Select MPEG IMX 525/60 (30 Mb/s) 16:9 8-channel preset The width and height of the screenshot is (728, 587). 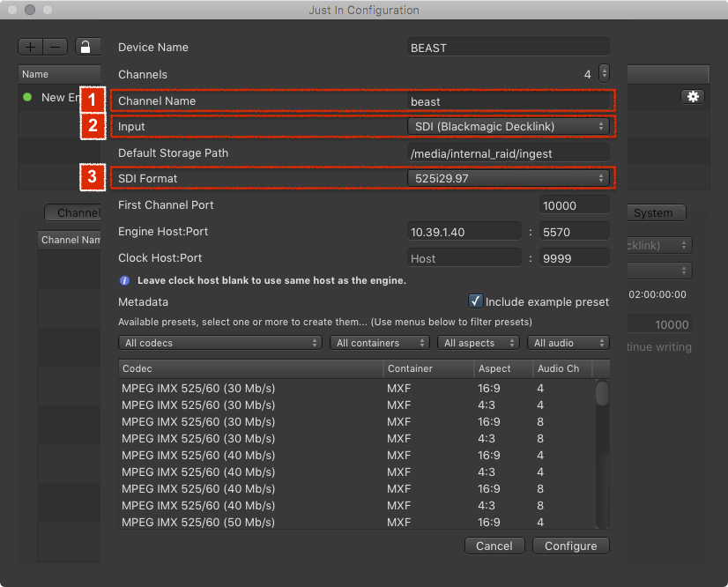coord(357,421)
